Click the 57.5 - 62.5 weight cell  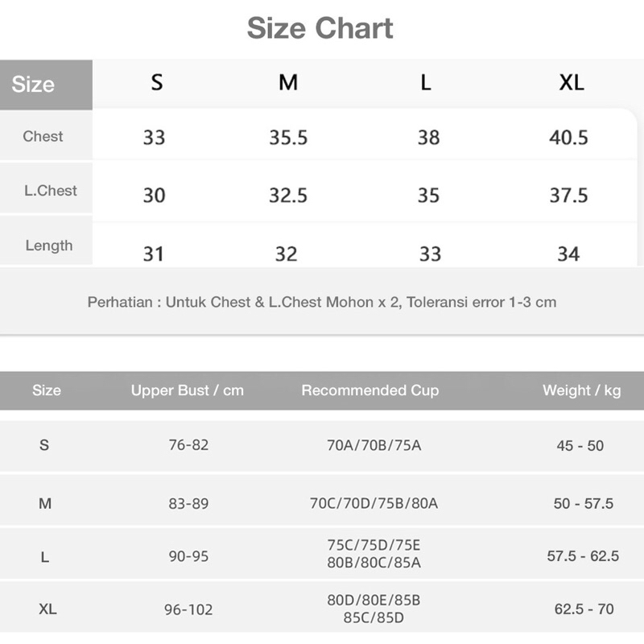point(583,555)
